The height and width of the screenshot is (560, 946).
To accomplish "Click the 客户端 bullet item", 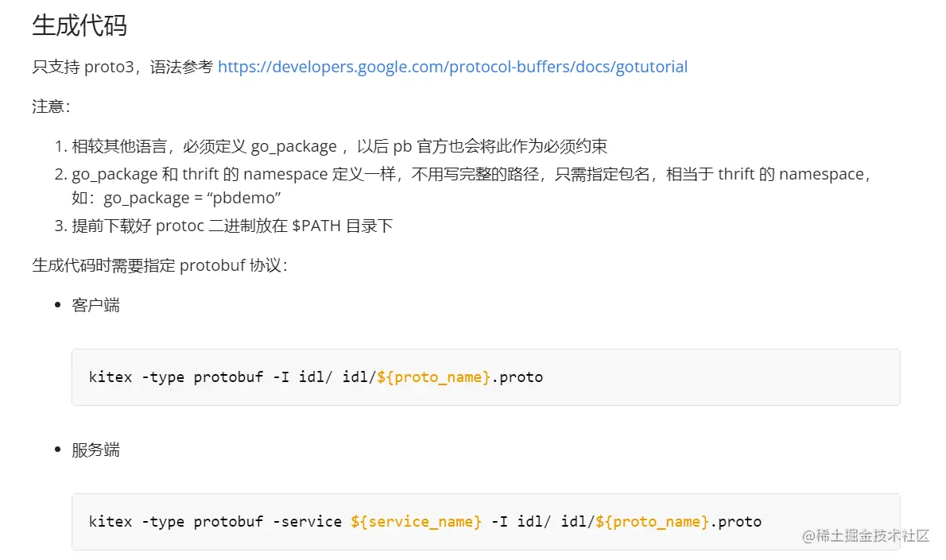I will pos(95,305).
